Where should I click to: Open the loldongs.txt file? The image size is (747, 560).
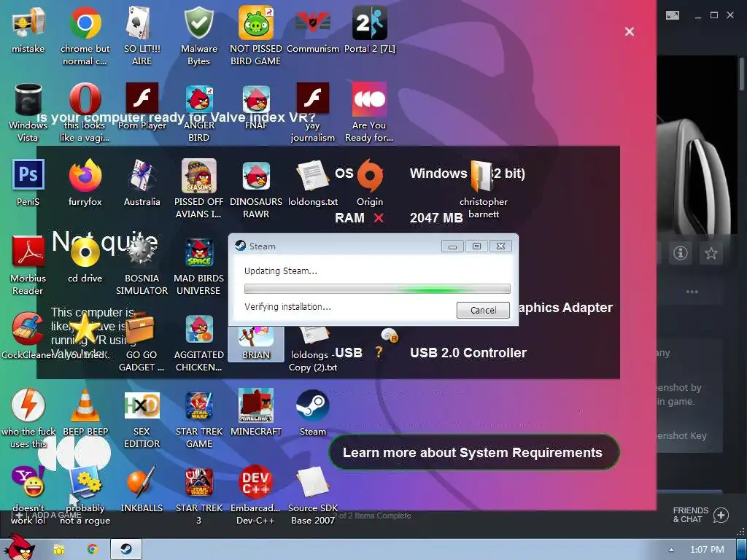coord(312,175)
